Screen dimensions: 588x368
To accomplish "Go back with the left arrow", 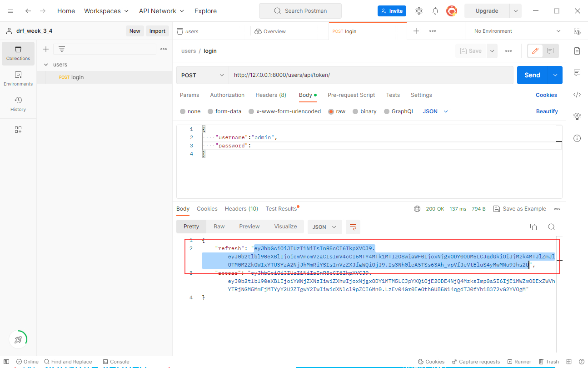I will [x=28, y=11].
